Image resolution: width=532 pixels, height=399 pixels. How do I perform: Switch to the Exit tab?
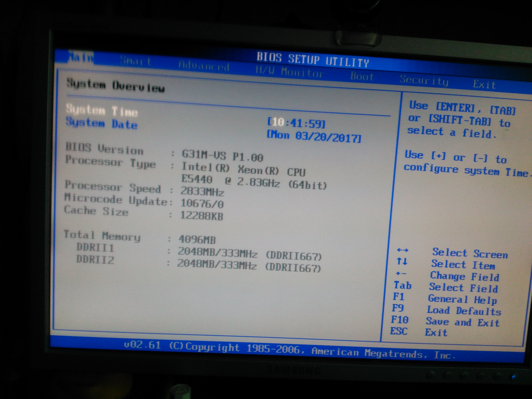pos(484,84)
